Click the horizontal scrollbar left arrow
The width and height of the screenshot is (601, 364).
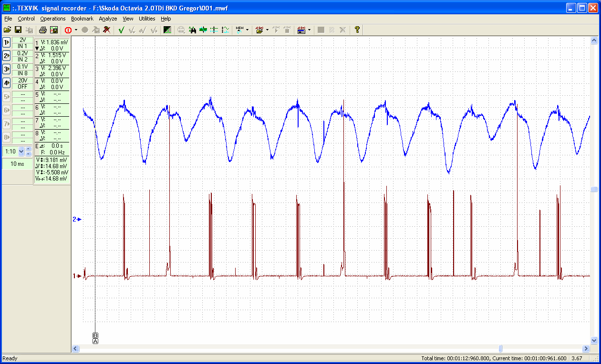pos(75,349)
